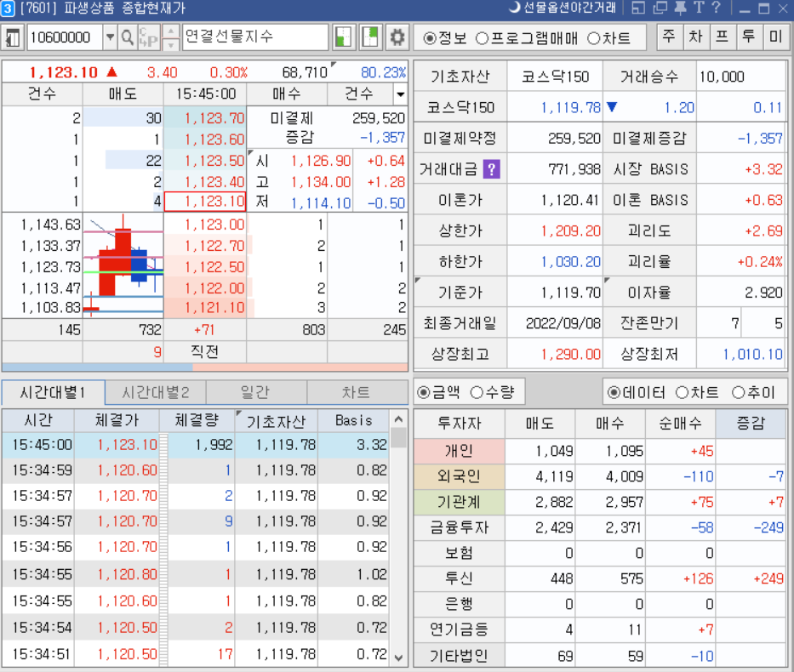Click the 차 button in the top right

696,37
